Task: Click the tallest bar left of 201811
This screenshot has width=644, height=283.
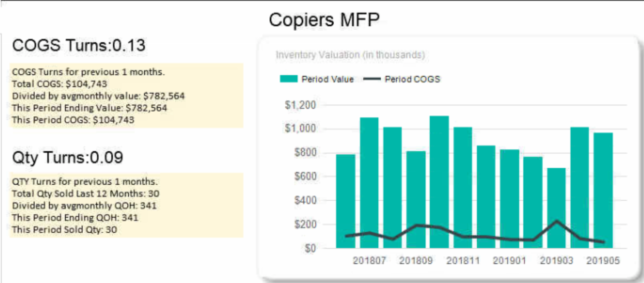Action: [x=439, y=181]
